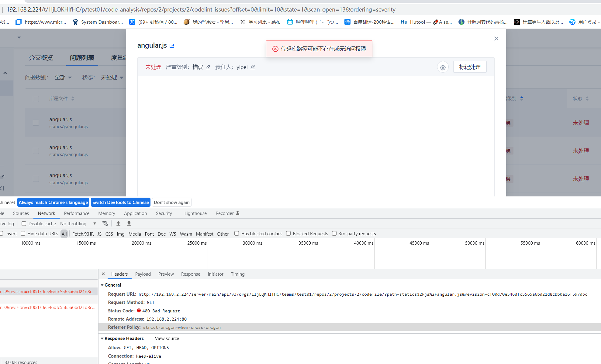Enable the Disable cache checkbox
Image resolution: width=601 pixels, height=364 pixels.
click(x=24, y=223)
